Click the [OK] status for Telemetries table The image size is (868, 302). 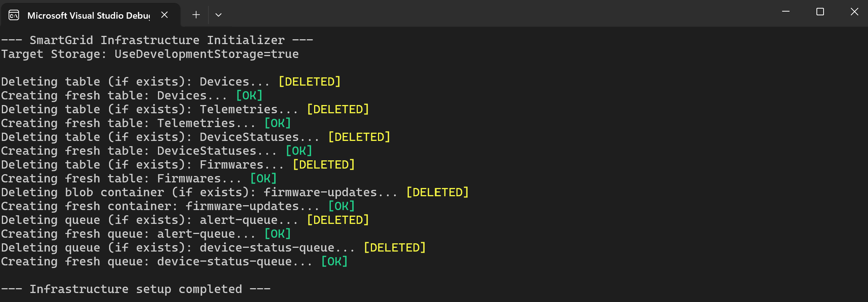pos(278,123)
